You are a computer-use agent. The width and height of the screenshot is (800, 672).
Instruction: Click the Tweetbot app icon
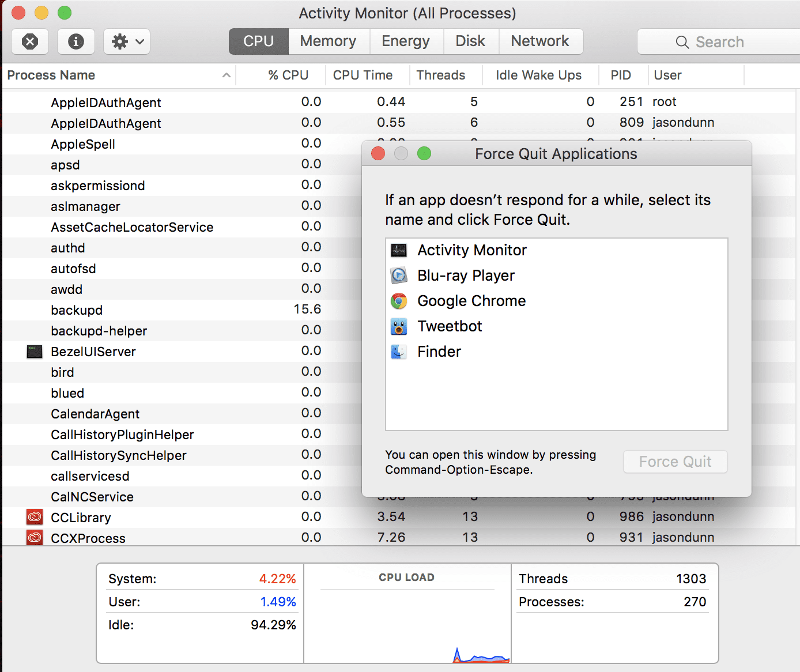tap(399, 326)
